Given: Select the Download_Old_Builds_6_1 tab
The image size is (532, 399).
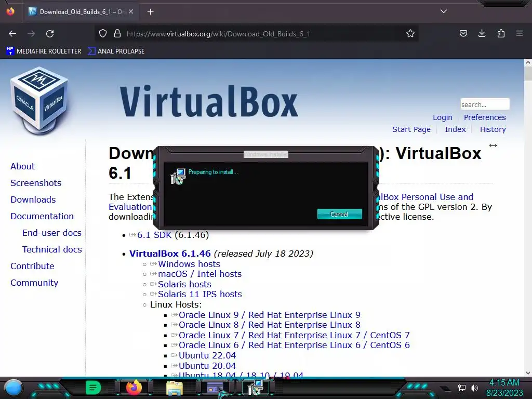Looking at the screenshot, I should 81,12.
